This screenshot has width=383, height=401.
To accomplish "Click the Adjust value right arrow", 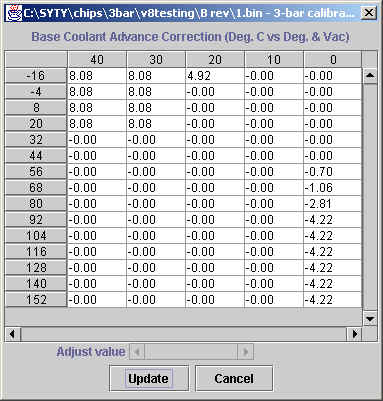I will [246, 352].
